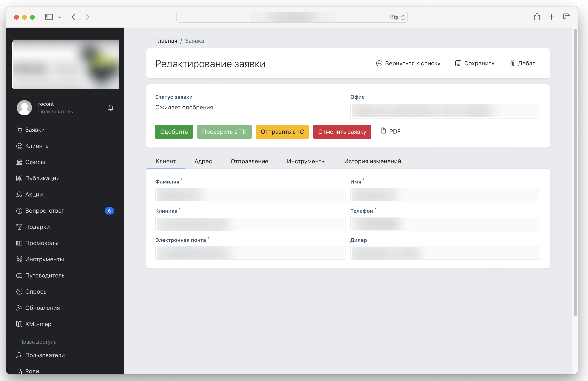Switch to the Адрес tab

(203, 162)
